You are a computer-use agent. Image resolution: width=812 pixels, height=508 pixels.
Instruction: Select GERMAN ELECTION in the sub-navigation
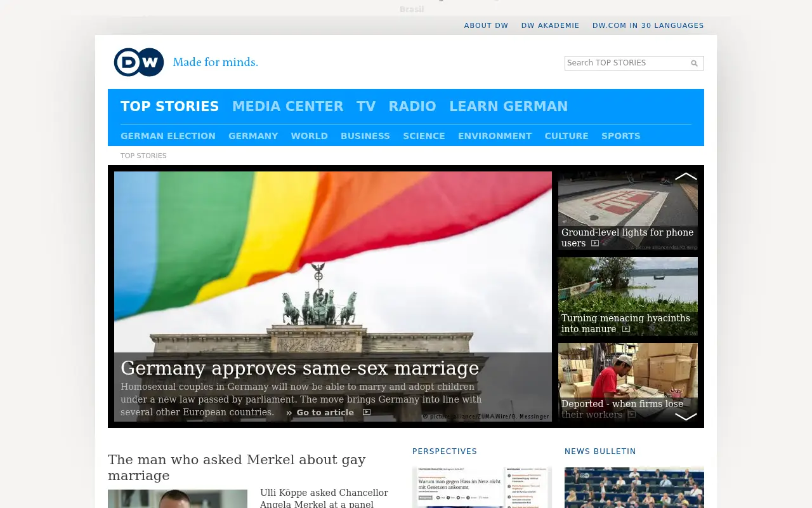168,136
